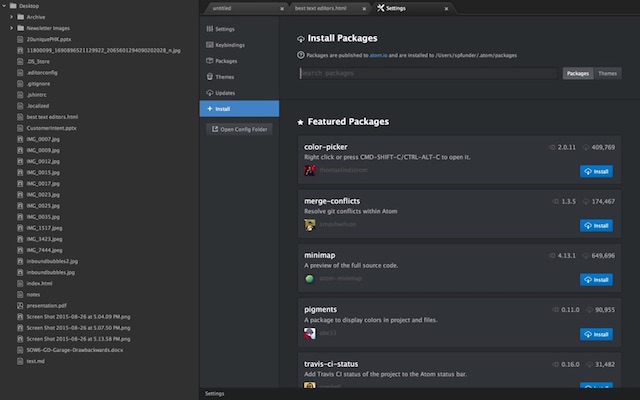Select Screen Shot 2015-08-26 at 5.13.58 PM.png
Image resolution: width=640 pixels, height=400 pixels.
pos(78,338)
